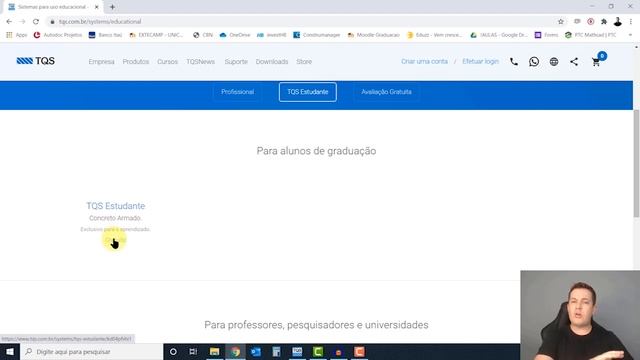
Task: Open the TQSNews menu
Action: click(200, 62)
